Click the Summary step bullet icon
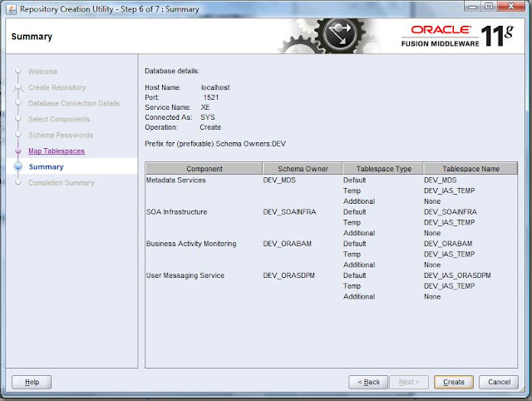532x401 pixels. pyautogui.click(x=18, y=166)
